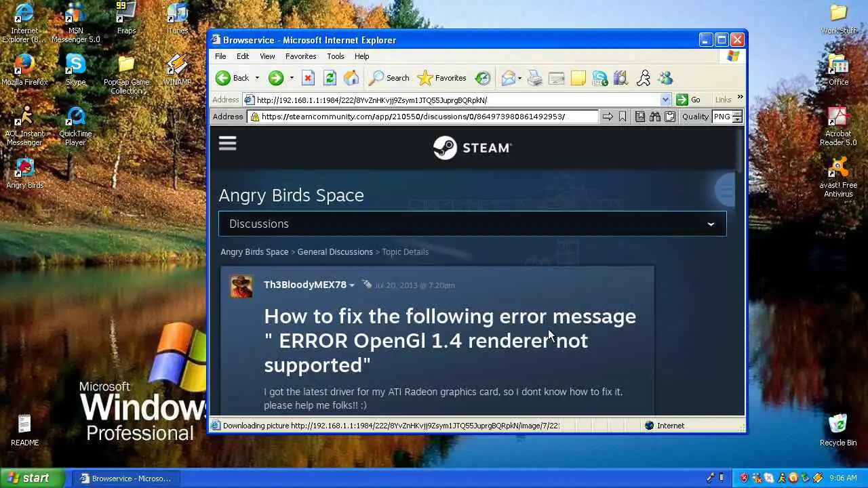Image resolution: width=868 pixels, height=488 pixels.
Task: Open the Angry Birds Space breadcrumb link
Action: pos(254,251)
